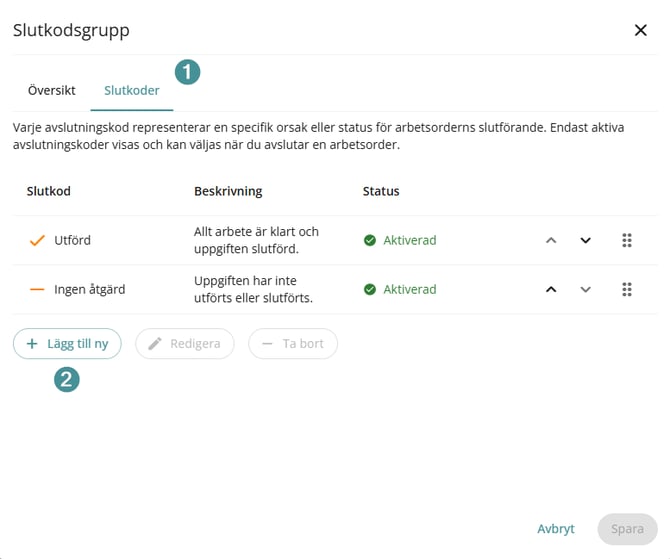Click Aktiverad status text in Utförd row
Image resolution: width=670 pixels, height=559 pixels.
click(410, 240)
